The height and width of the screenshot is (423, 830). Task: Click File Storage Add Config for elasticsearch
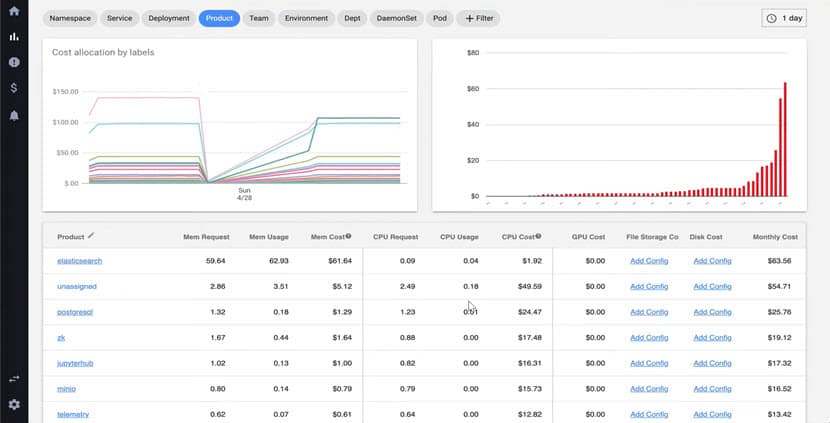pos(649,261)
